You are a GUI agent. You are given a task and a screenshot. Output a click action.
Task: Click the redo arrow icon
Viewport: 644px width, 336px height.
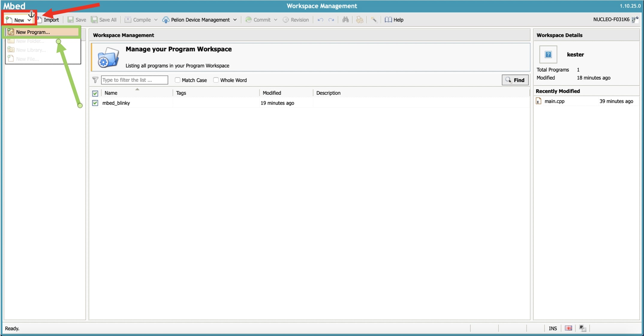pos(331,20)
